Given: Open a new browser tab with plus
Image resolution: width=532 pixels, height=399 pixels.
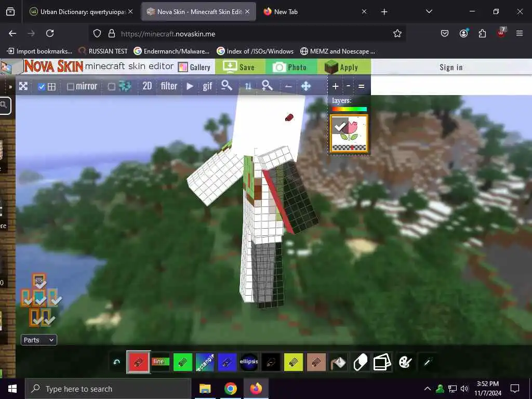Looking at the screenshot, I should (384, 12).
